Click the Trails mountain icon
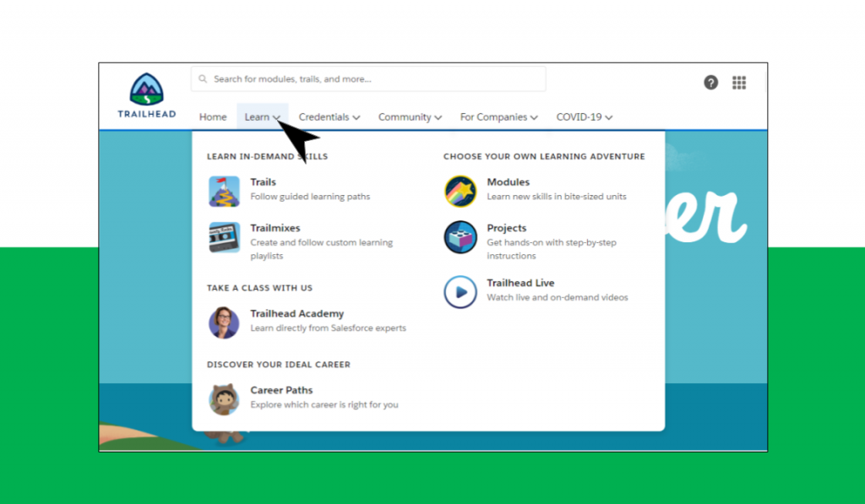The height and width of the screenshot is (504, 865). (x=224, y=191)
